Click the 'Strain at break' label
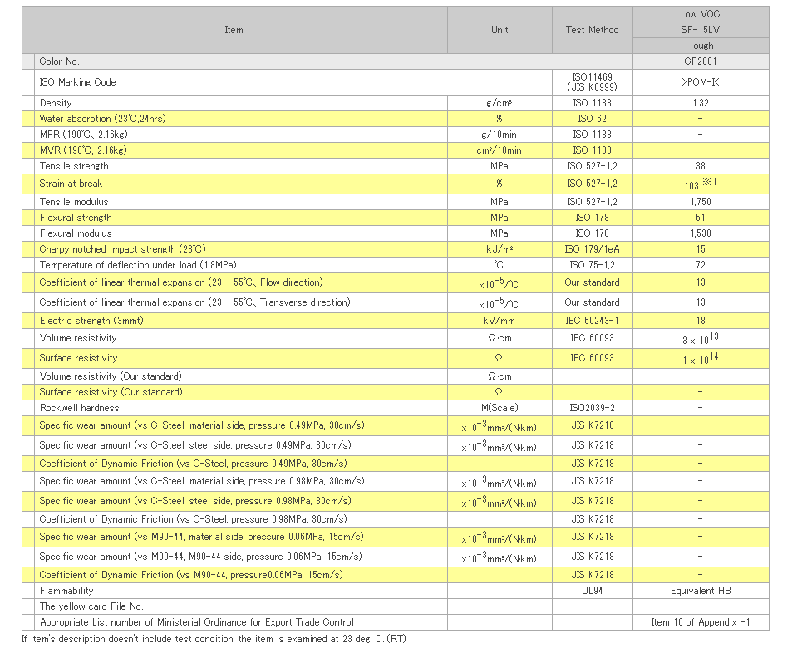812x653 pixels. tap(71, 184)
